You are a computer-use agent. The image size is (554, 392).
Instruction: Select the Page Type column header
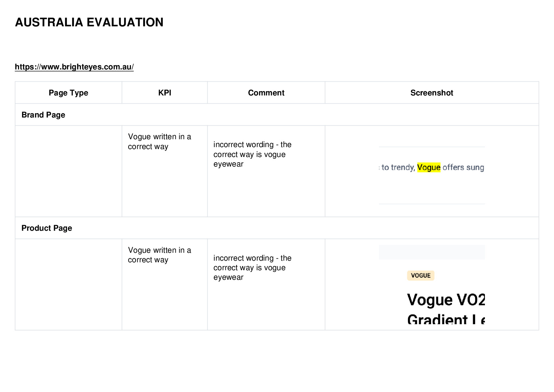[x=68, y=93]
